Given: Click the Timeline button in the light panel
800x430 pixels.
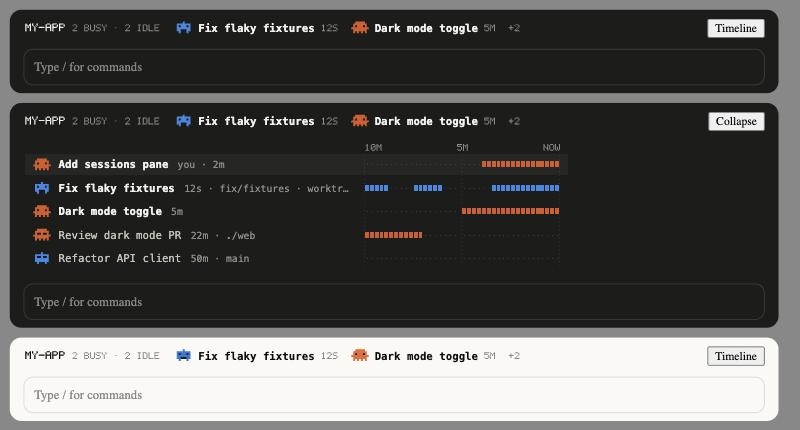Looking at the screenshot, I should [x=736, y=356].
